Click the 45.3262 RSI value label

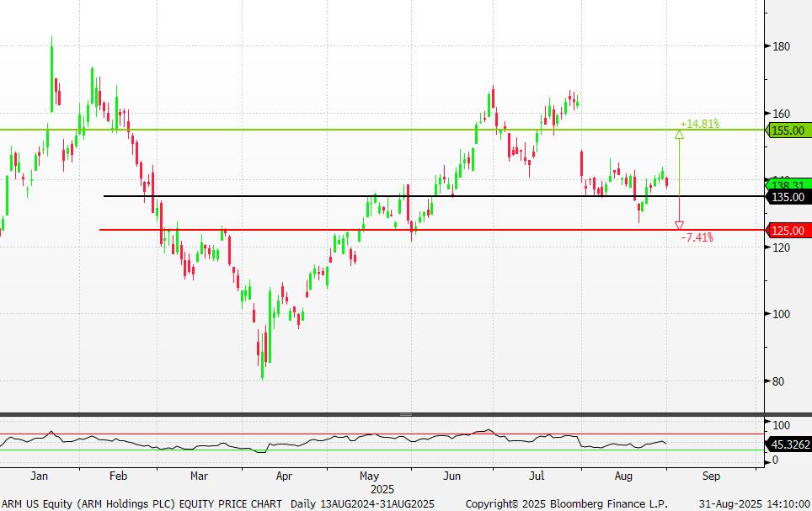coord(788,444)
